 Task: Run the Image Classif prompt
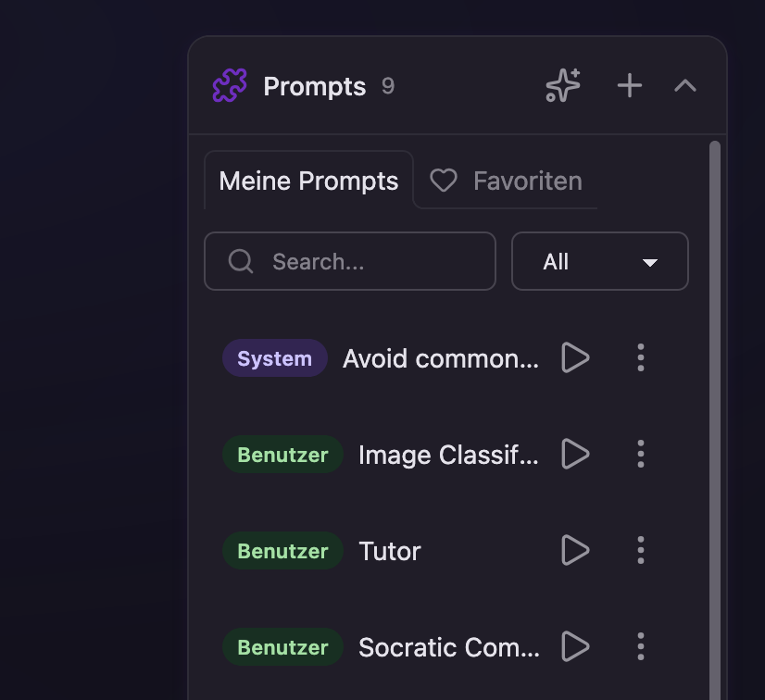(x=575, y=455)
